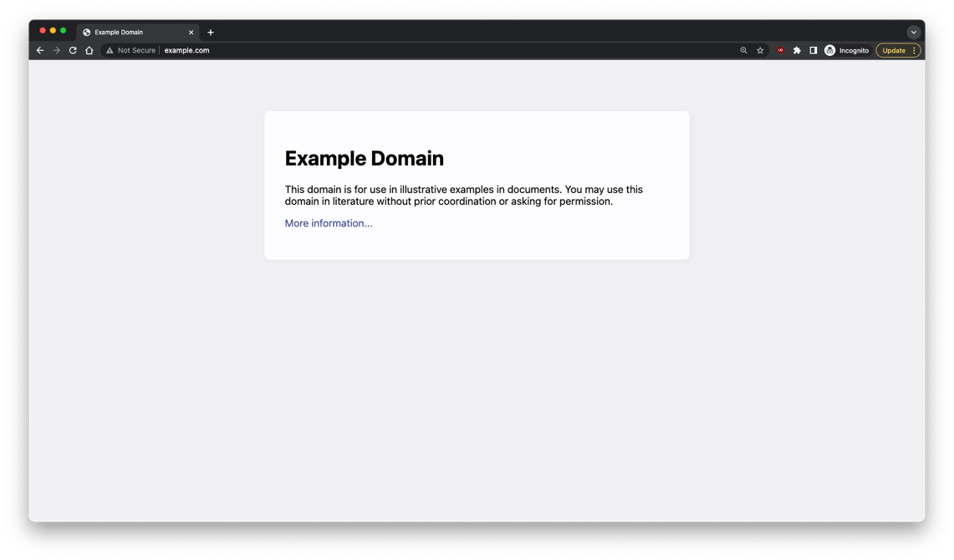Open the tab search chevron
954x560 pixels.
pos(913,32)
